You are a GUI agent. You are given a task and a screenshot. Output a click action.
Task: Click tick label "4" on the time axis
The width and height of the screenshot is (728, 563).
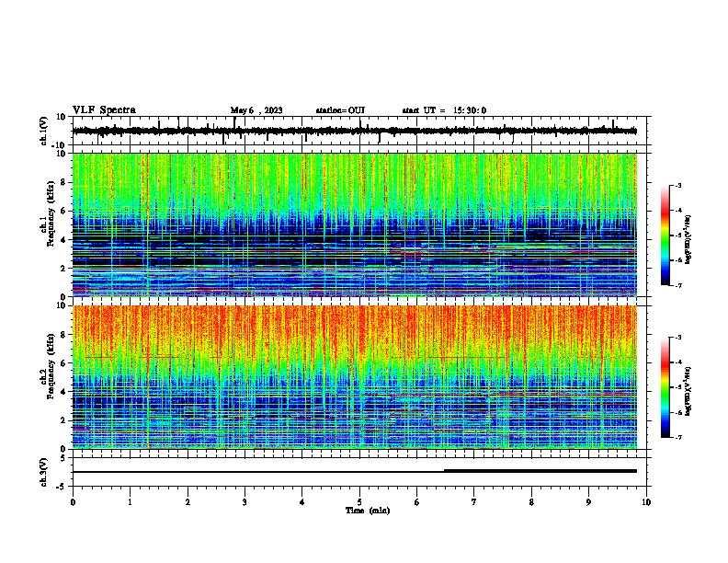[302, 502]
